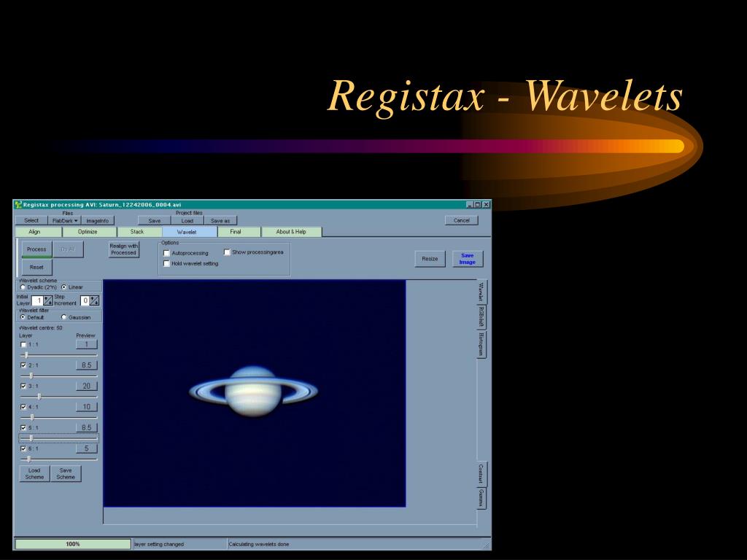Screen dimensions: 747x560
Task: Cancel the current operation
Action: coord(461,220)
